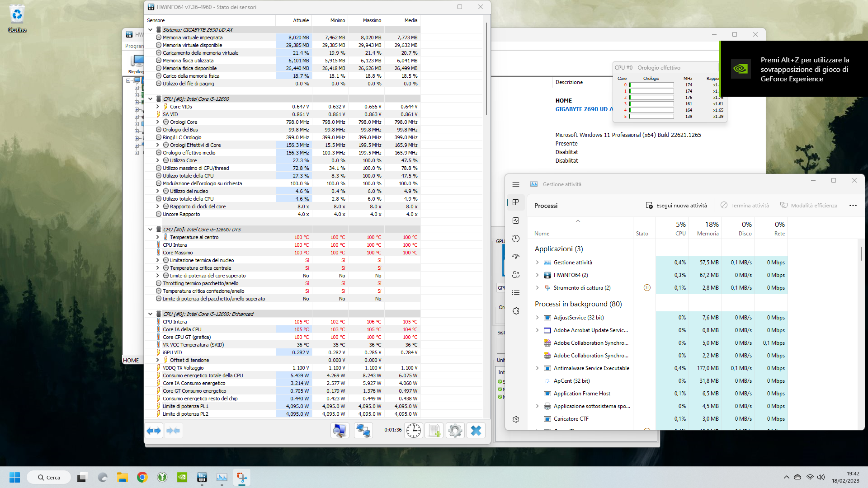Reset the sensor timer with the clock icon
868x488 pixels.
pos(413,431)
